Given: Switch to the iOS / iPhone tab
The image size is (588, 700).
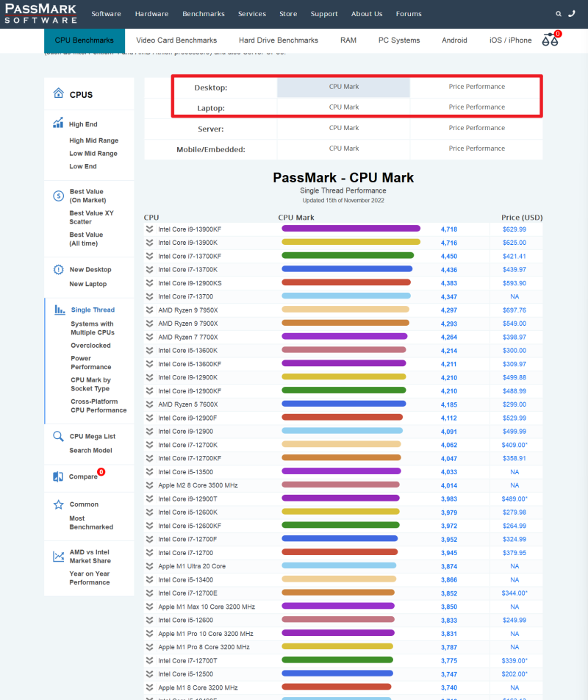Looking at the screenshot, I should tap(510, 40).
